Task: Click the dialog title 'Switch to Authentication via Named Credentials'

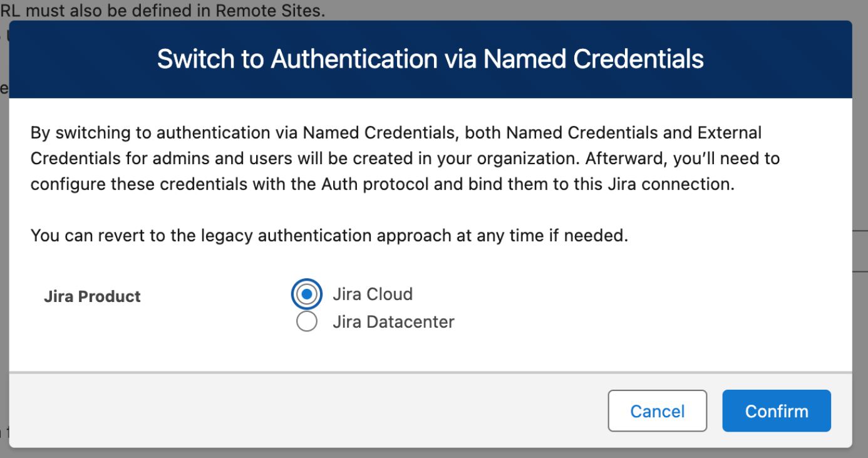Action: [430, 59]
